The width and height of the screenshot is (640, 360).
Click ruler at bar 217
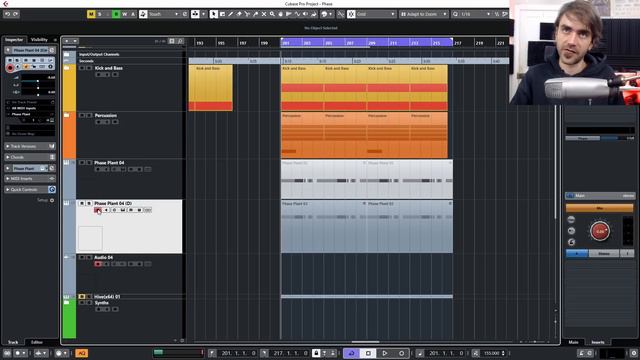pyautogui.click(x=458, y=42)
